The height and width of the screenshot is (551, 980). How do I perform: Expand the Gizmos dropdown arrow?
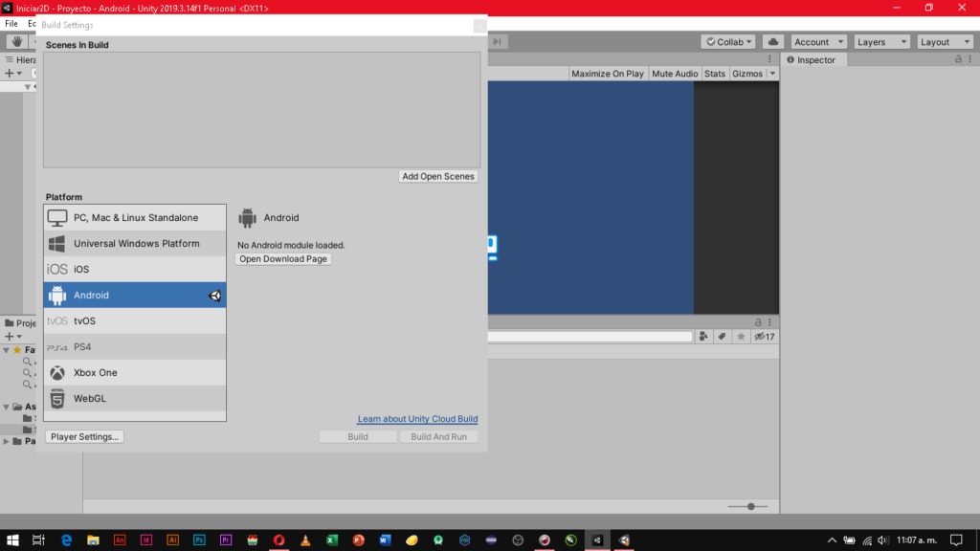772,74
